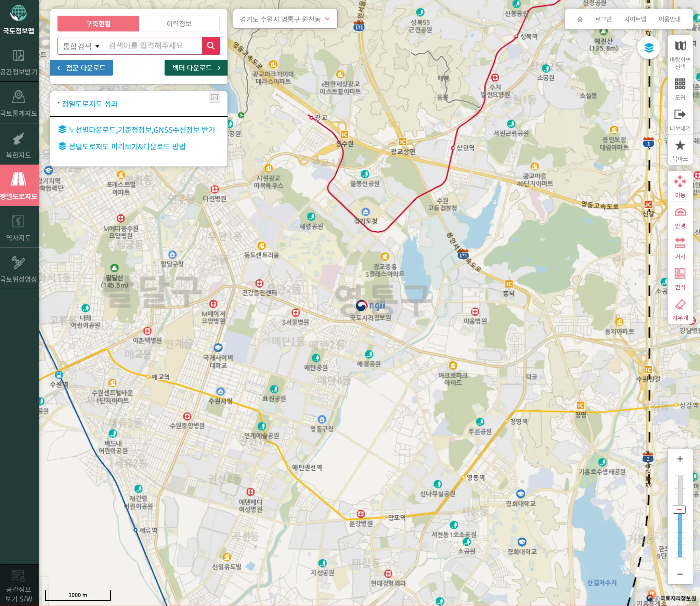700x606 pixels.
Task: Click the 내보내기 export icon
Action: click(x=680, y=120)
